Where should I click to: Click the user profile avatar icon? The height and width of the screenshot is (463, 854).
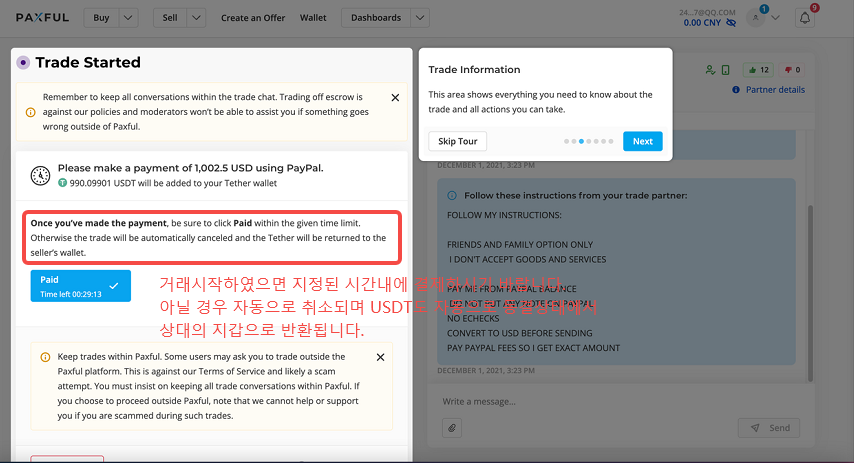pos(756,17)
